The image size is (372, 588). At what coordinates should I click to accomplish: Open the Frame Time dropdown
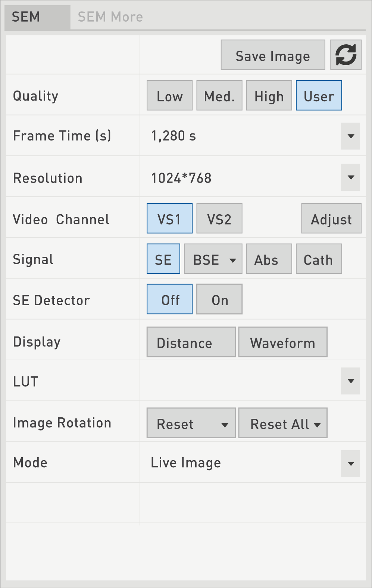[350, 136]
